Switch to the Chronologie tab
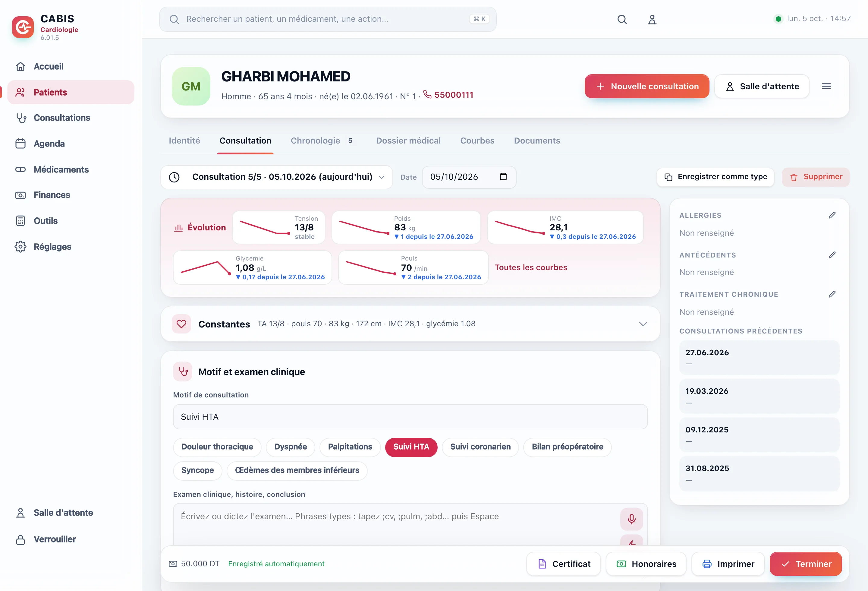The height and width of the screenshot is (591, 868). click(321, 141)
